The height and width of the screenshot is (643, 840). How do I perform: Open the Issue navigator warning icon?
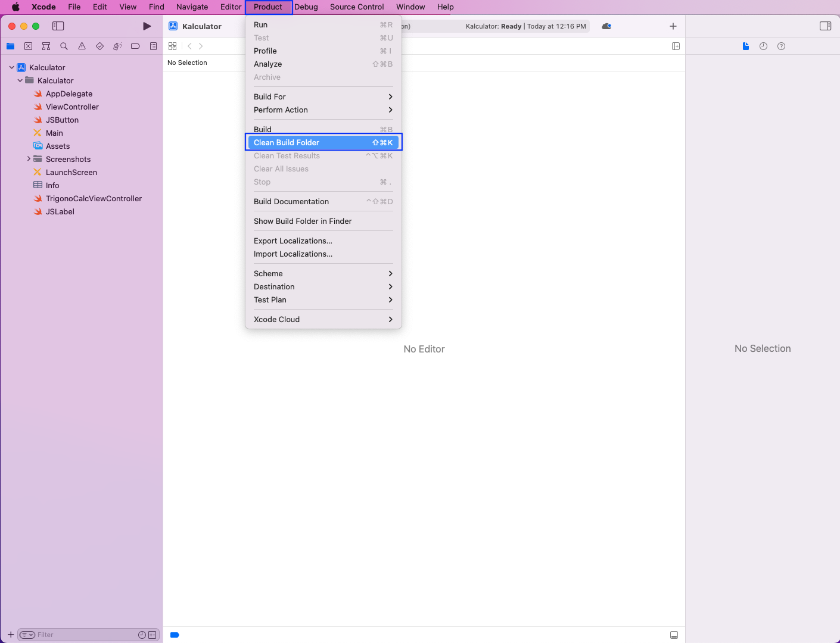tap(82, 46)
